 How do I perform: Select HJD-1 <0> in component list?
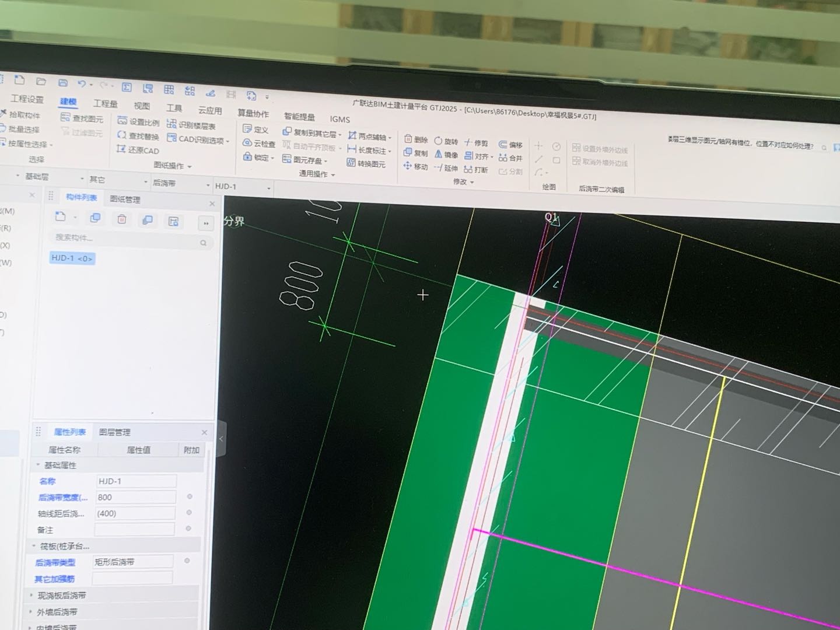pyautogui.click(x=72, y=258)
